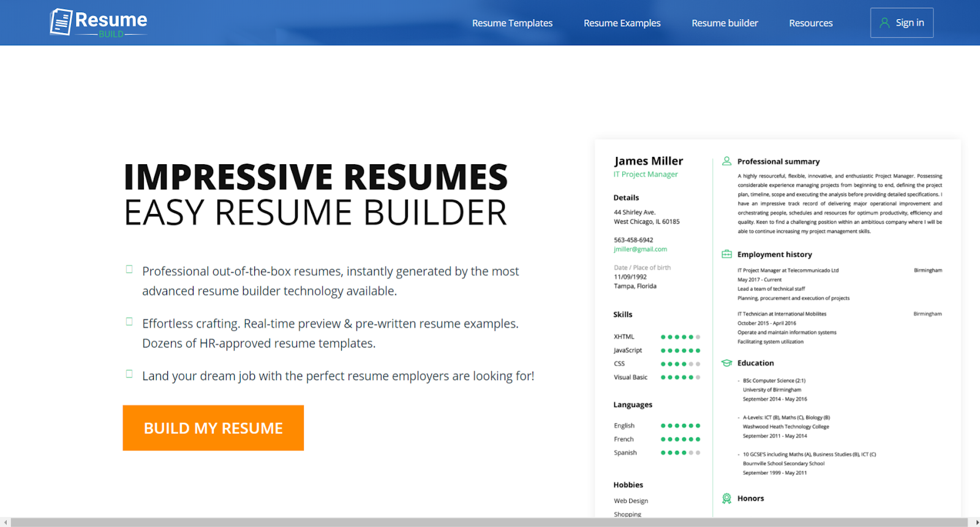Click the BUILD MY RESUME button

click(213, 428)
